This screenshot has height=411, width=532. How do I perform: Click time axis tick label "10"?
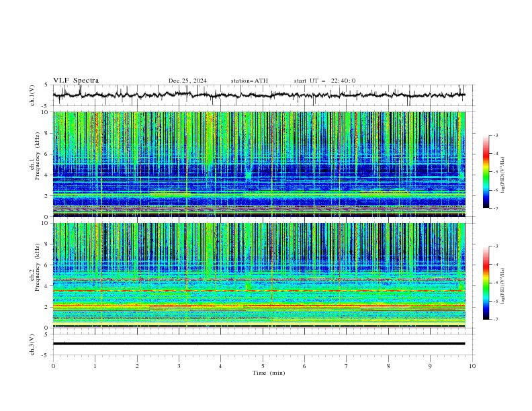click(472, 366)
